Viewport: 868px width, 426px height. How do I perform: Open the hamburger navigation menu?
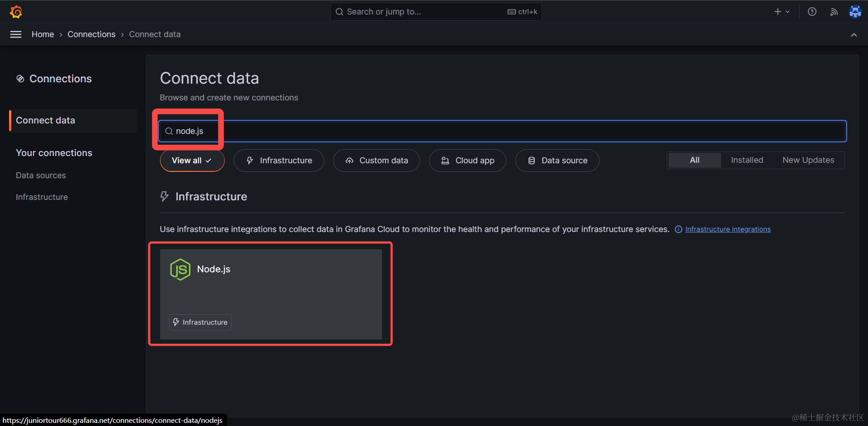pyautogui.click(x=16, y=34)
